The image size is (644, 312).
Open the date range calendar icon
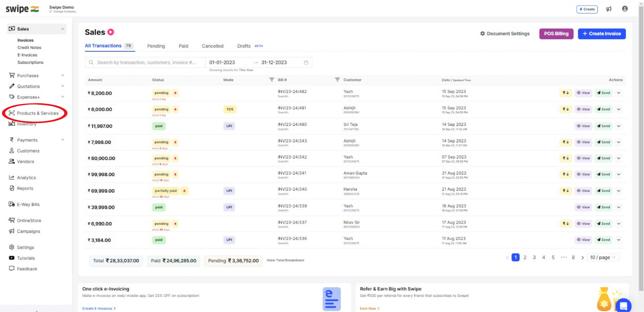(306, 63)
